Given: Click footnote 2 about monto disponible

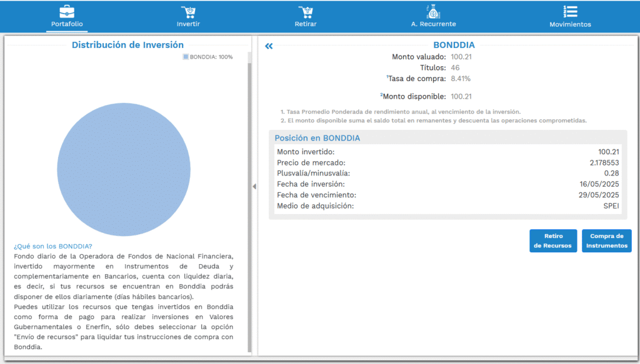Looking at the screenshot, I should tap(434, 121).
